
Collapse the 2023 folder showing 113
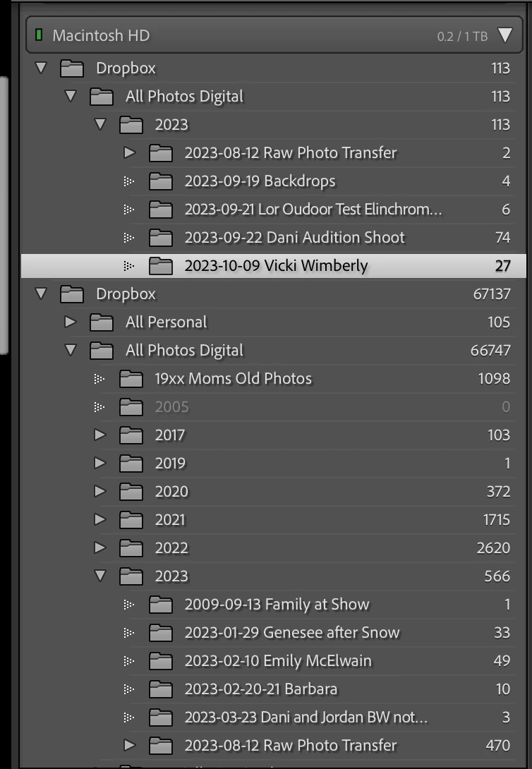pyautogui.click(x=100, y=124)
